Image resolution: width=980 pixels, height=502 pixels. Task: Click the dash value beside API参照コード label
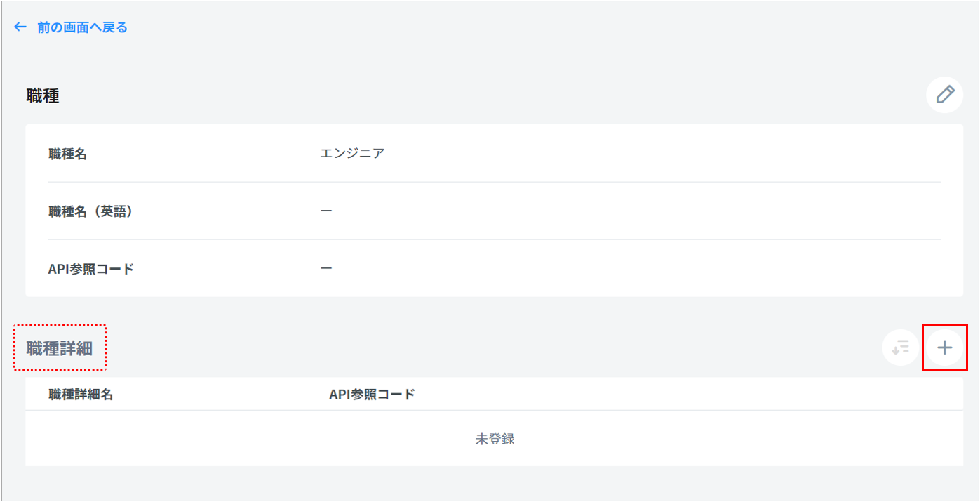[x=326, y=268]
